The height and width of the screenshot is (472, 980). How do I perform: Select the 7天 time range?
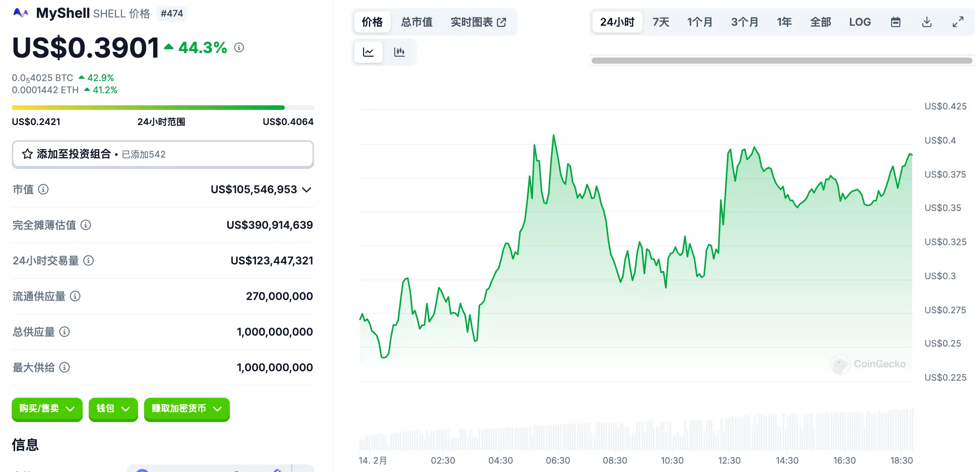tap(661, 22)
